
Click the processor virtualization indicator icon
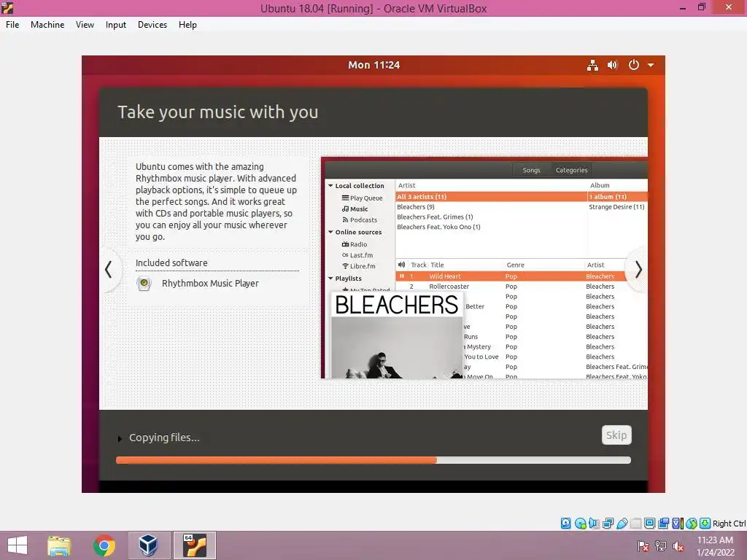[678, 524]
